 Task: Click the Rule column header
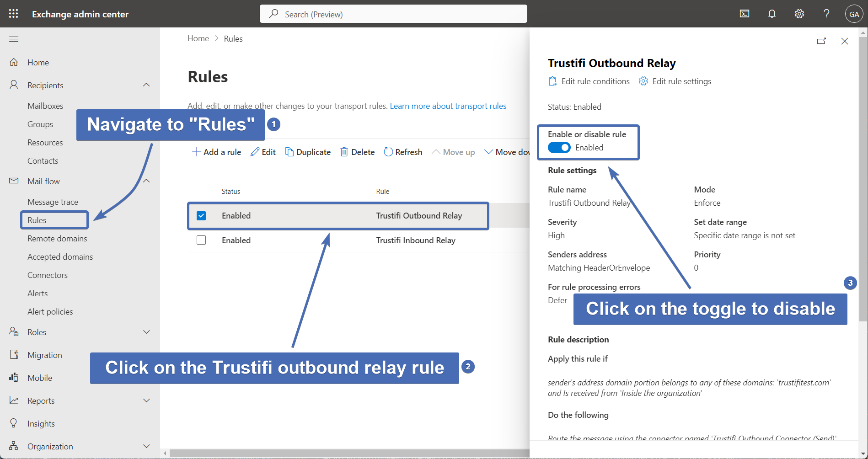383,192
